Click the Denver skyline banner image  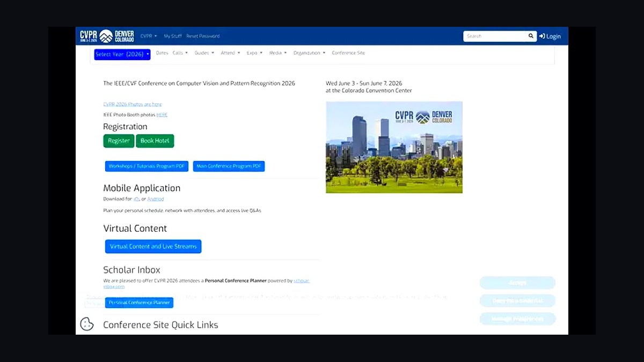point(394,147)
